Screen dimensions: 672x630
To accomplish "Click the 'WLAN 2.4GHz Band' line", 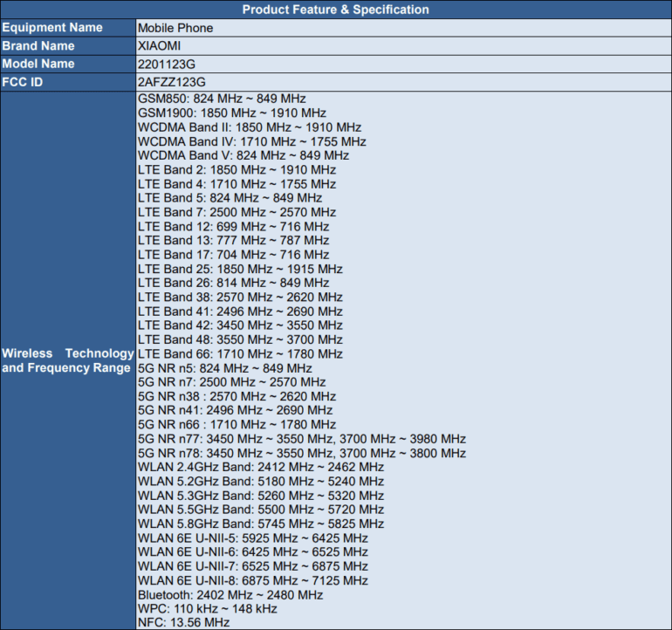I will 261,467.
